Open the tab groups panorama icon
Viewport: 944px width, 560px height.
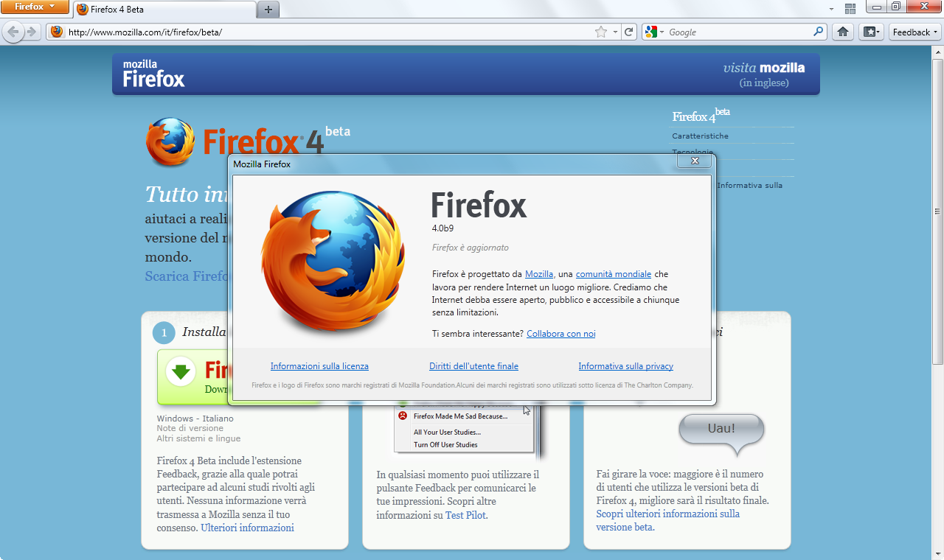(x=850, y=9)
